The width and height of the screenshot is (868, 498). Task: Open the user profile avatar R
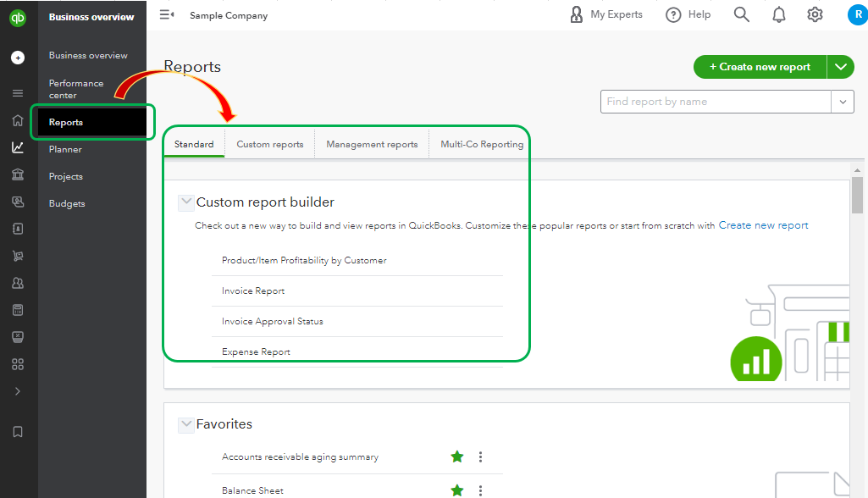pos(858,14)
